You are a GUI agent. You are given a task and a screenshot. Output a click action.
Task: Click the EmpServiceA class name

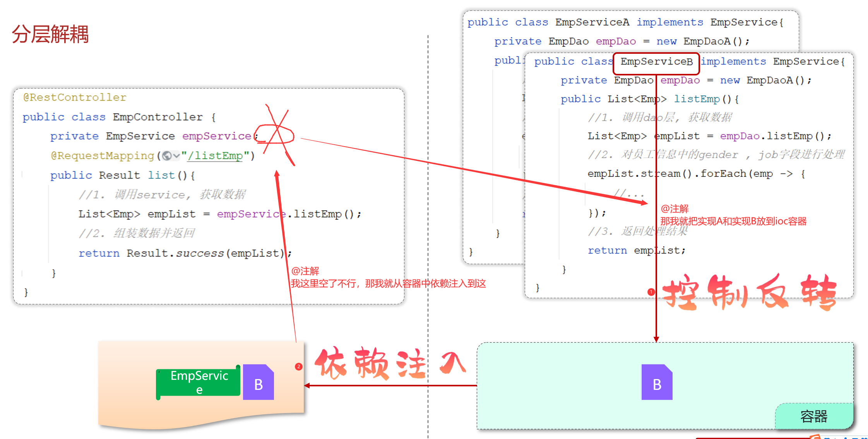point(592,22)
